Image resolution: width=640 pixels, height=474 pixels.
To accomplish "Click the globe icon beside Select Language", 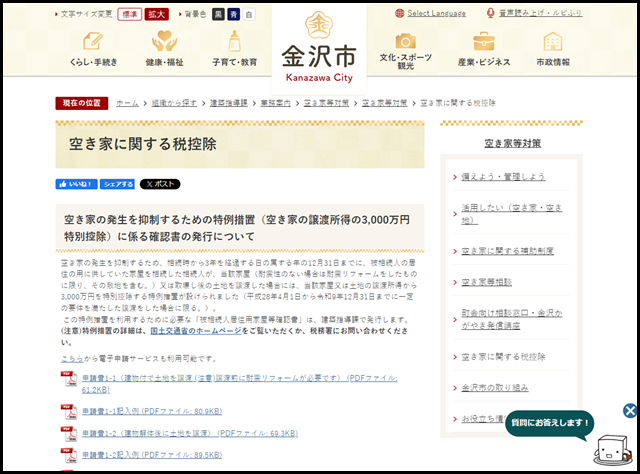I will 400,13.
